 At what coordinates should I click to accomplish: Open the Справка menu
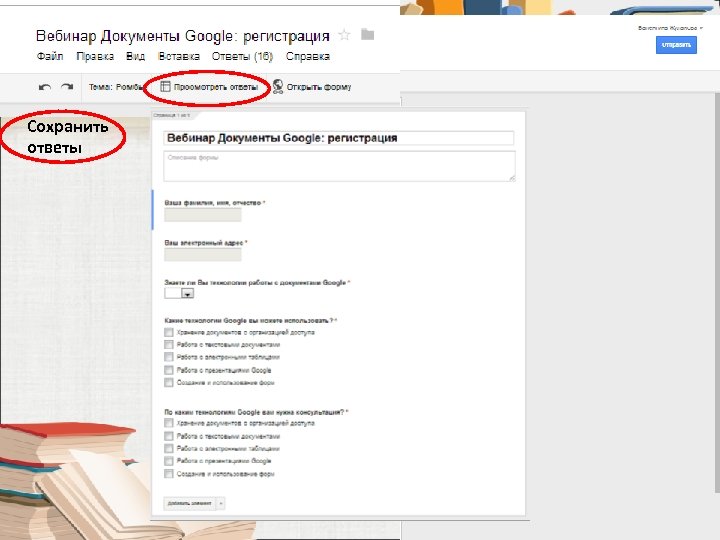click(308, 56)
